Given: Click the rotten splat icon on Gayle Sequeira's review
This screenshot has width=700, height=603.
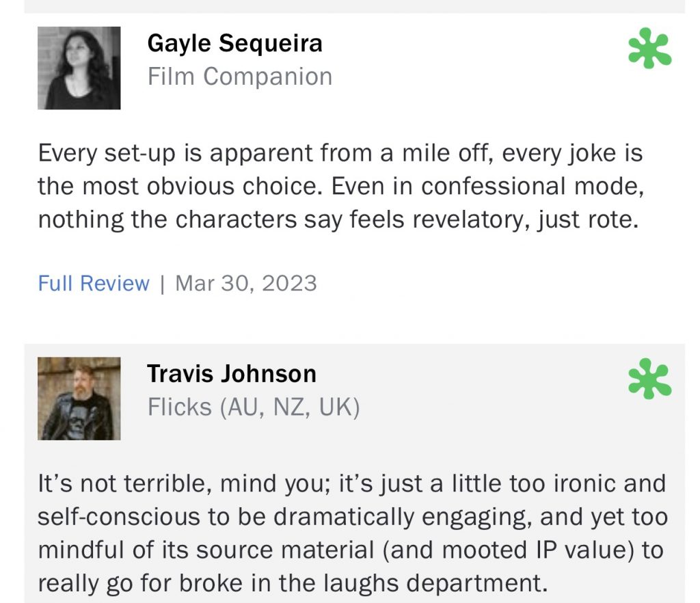Looking at the screenshot, I should (x=649, y=50).
